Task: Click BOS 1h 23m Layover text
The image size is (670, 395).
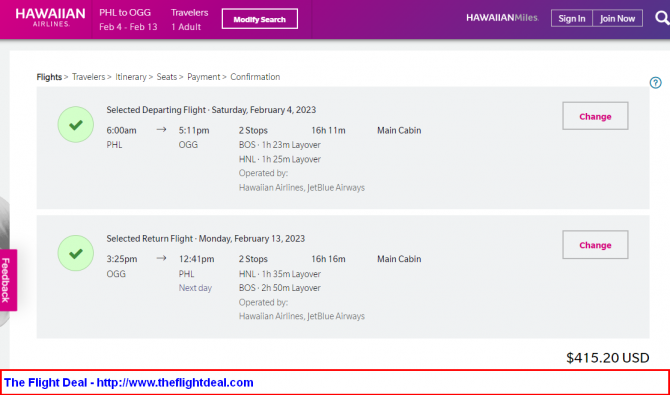Action: click(x=279, y=145)
